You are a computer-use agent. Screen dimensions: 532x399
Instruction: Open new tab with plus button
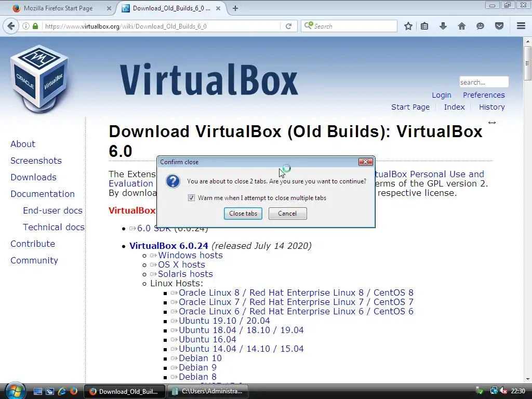point(235,8)
